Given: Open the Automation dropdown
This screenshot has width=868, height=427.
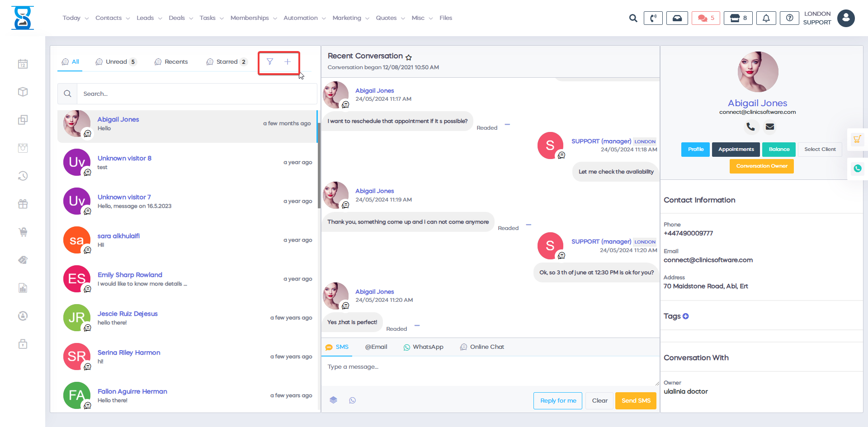Looking at the screenshot, I should pyautogui.click(x=304, y=18).
